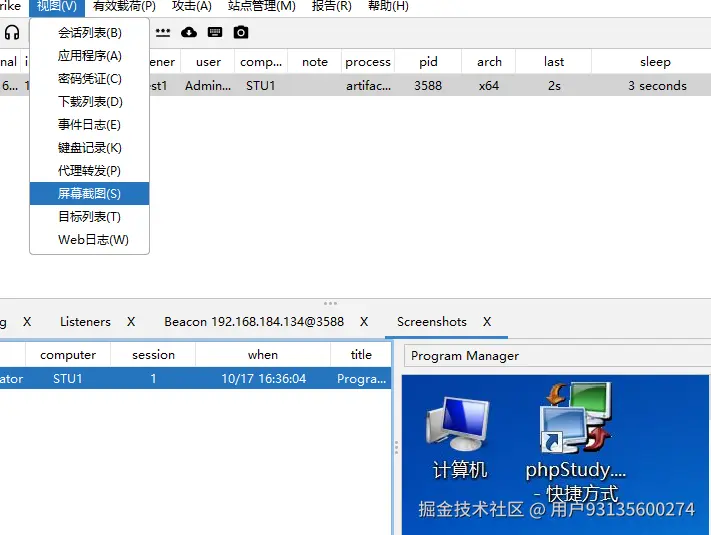Open the 视图(V) menu
711x535 pixels.
57,6
